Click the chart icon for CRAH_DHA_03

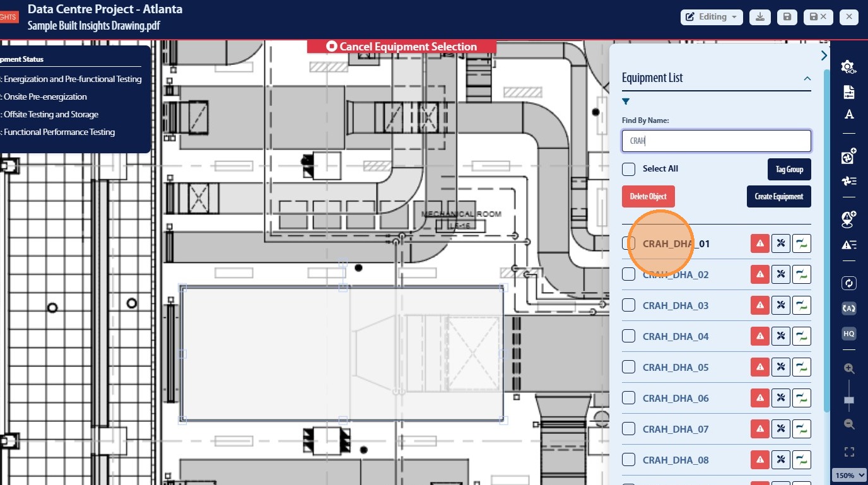click(802, 305)
